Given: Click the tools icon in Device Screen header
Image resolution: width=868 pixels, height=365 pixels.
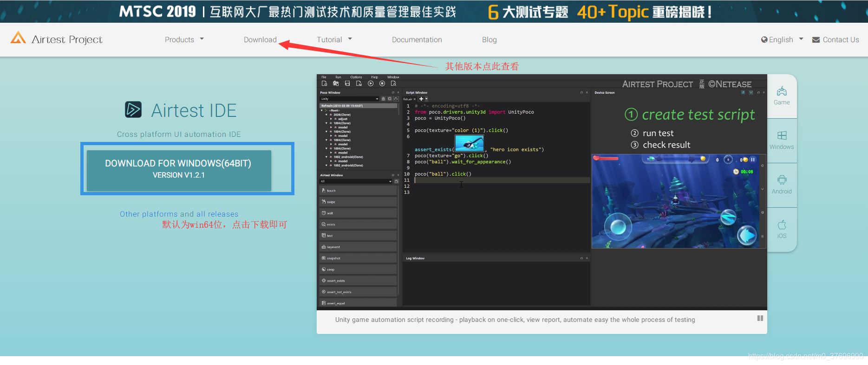Looking at the screenshot, I should click(x=751, y=92).
